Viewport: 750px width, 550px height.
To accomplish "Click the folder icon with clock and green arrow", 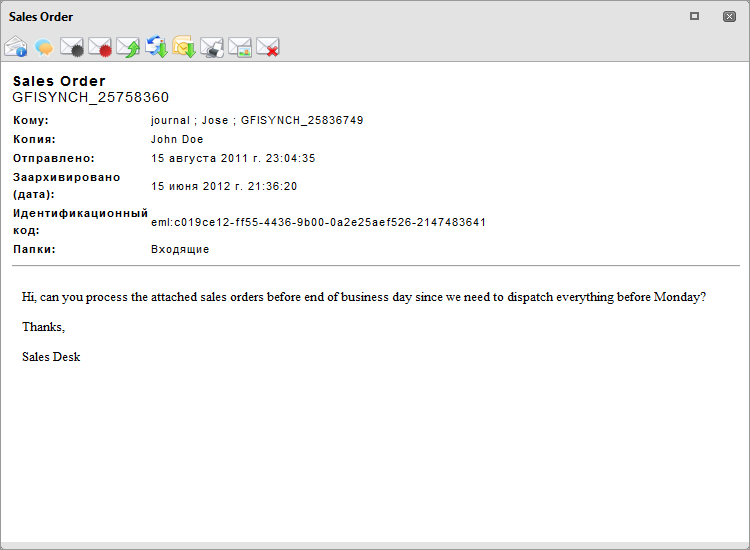I will 184,47.
